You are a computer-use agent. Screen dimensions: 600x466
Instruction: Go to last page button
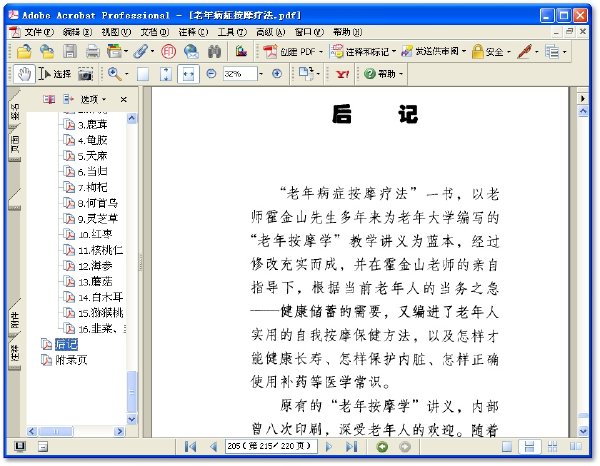(x=351, y=446)
